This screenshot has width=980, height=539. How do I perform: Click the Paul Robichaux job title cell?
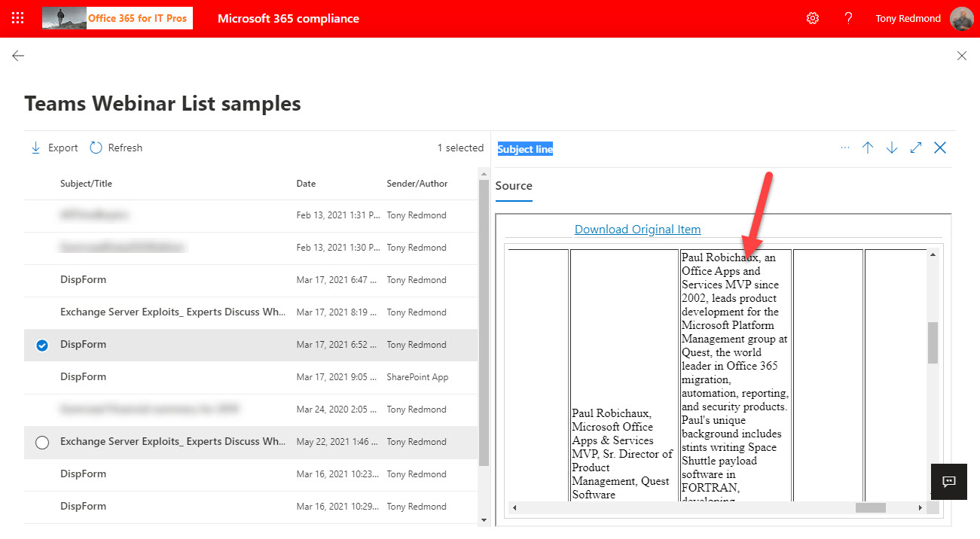pos(624,375)
